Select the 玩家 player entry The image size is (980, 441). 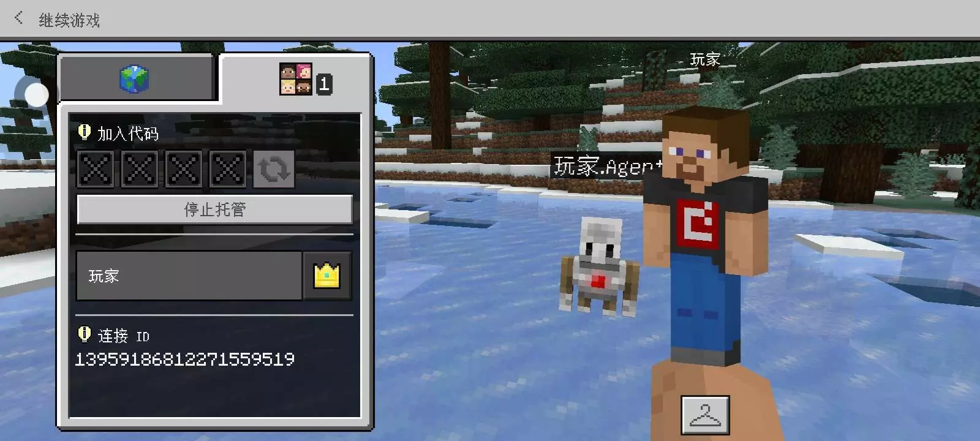coord(189,276)
